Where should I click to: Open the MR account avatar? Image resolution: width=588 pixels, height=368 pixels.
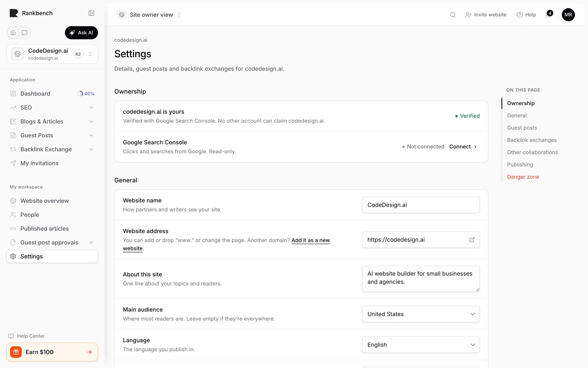pyautogui.click(x=568, y=15)
